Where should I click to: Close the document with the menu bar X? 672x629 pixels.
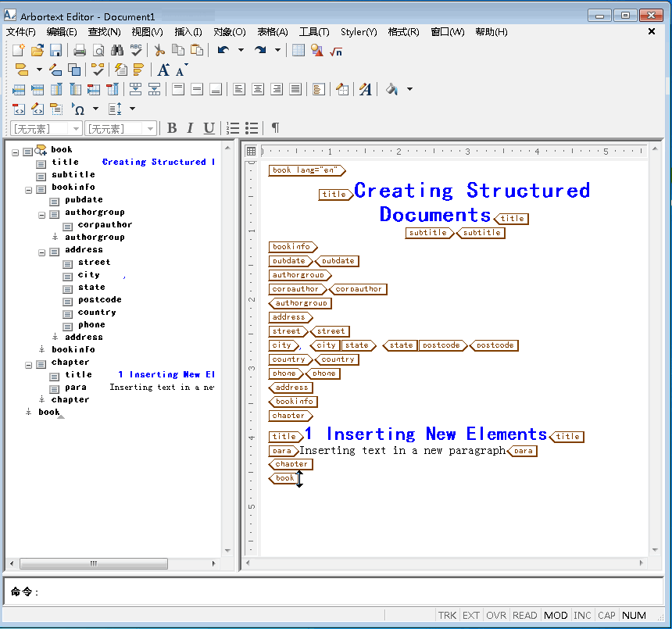pyautogui.click(x=652, y=31)
